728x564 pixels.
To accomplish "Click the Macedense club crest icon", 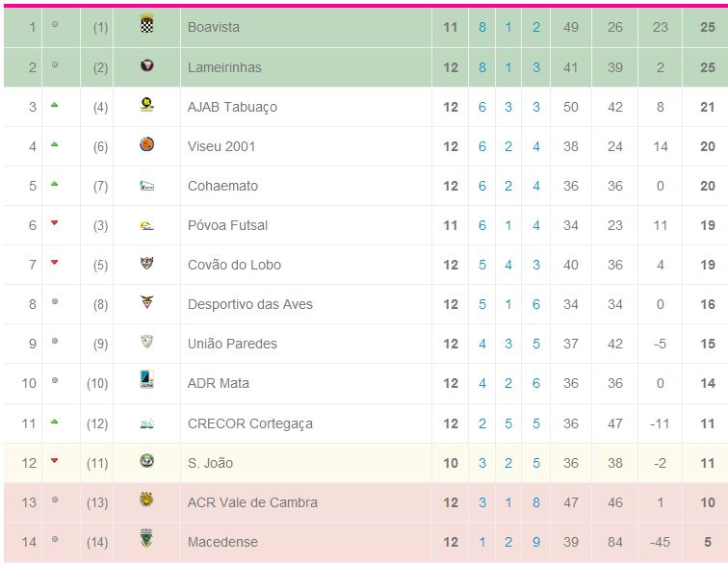I will [146, 540].
